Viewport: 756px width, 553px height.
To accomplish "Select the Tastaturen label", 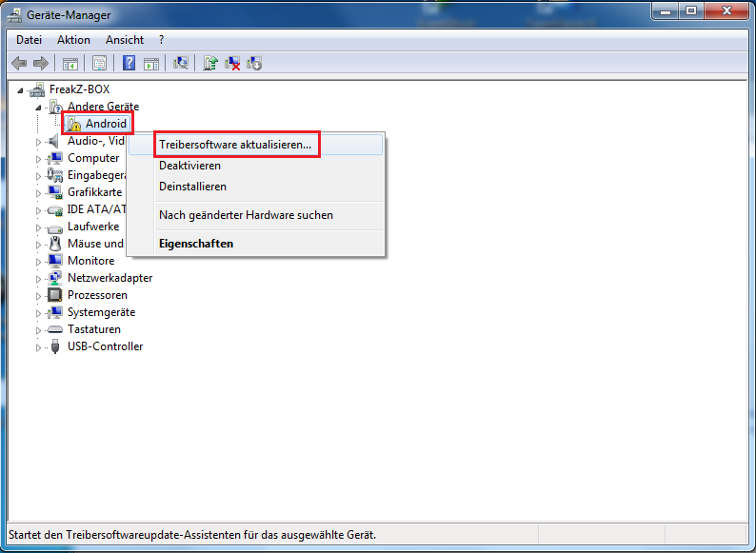I will 94,329.
